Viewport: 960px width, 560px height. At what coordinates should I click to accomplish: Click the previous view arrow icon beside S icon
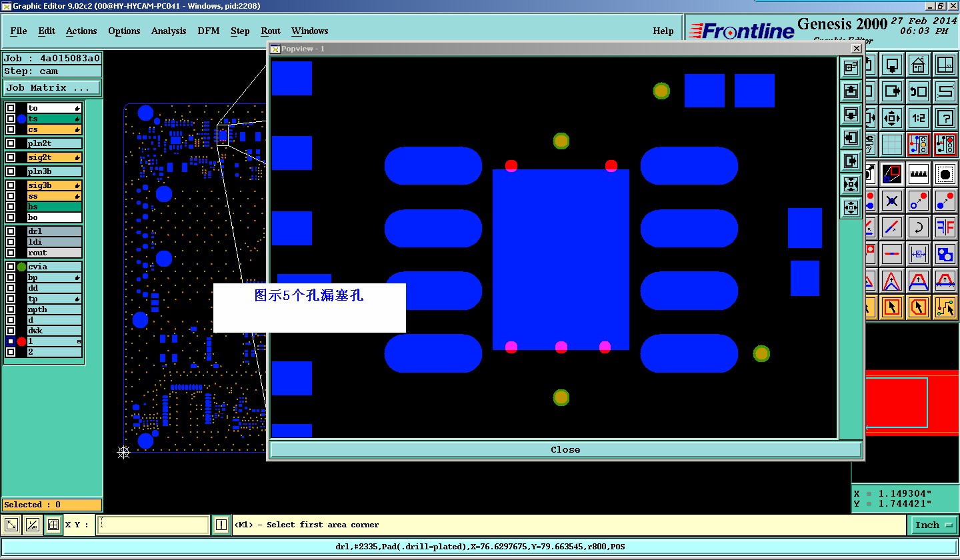click(919, 91)
